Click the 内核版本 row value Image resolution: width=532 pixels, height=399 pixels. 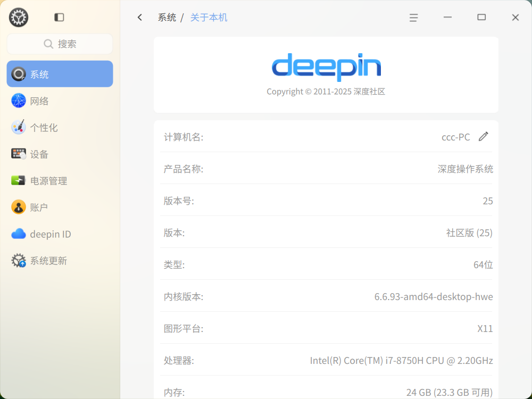click(x=433, y=296)
